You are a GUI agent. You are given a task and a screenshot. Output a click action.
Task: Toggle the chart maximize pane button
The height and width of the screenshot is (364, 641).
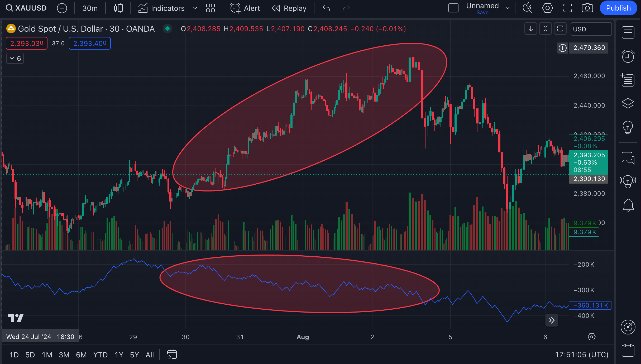coord(560,29)
